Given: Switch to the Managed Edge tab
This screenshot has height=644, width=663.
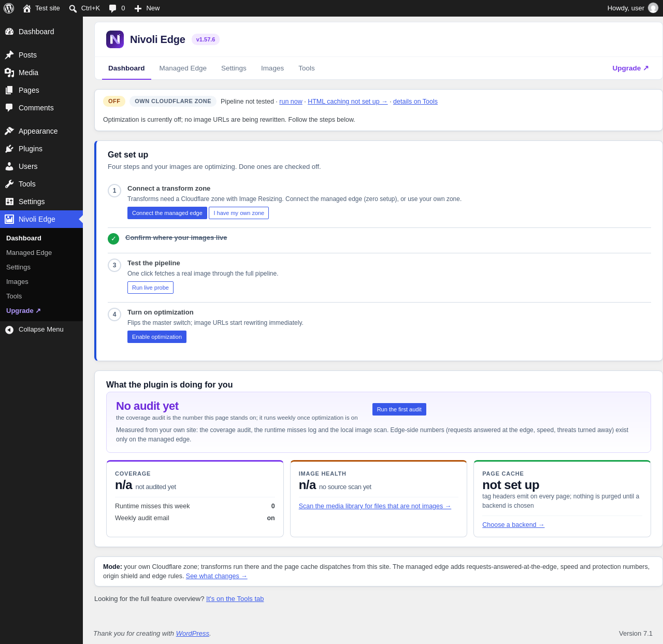Looking at the screenshot, I should click(x=183, y=68).
